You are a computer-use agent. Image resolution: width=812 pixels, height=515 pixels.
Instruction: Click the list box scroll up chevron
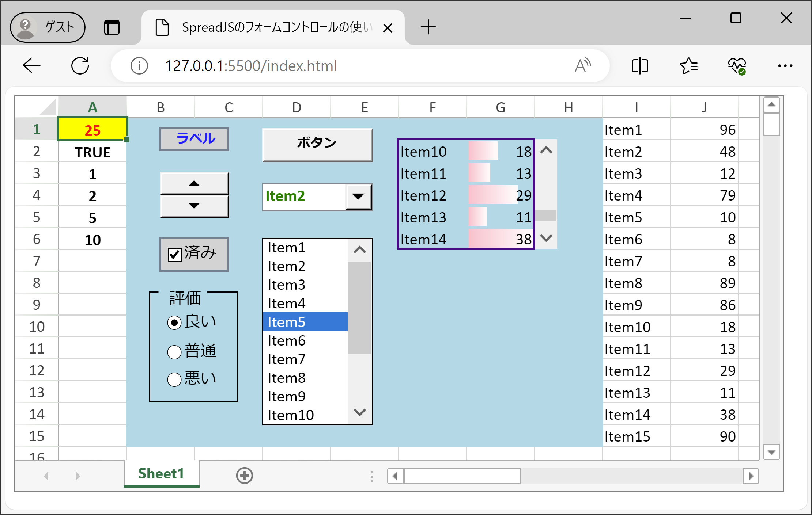[x=360, y=250]
